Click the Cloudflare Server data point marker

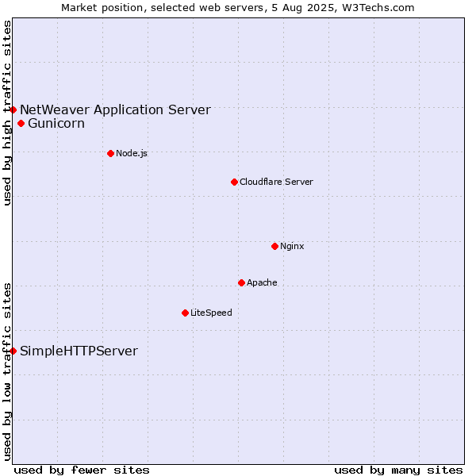tap(234, 182)
